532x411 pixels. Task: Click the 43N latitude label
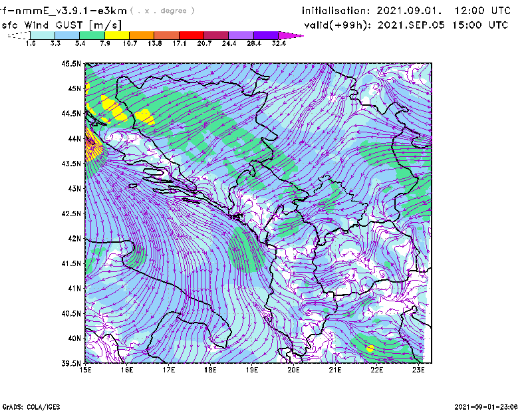click(74, 188)
